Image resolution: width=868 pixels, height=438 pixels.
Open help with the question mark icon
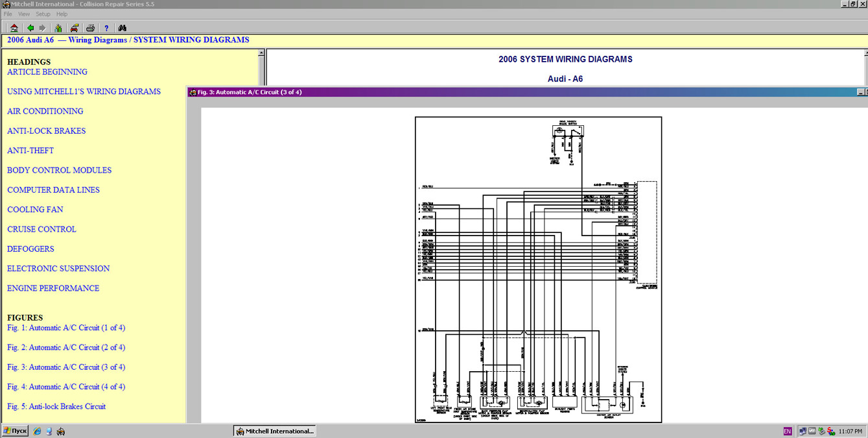(106, 28)
